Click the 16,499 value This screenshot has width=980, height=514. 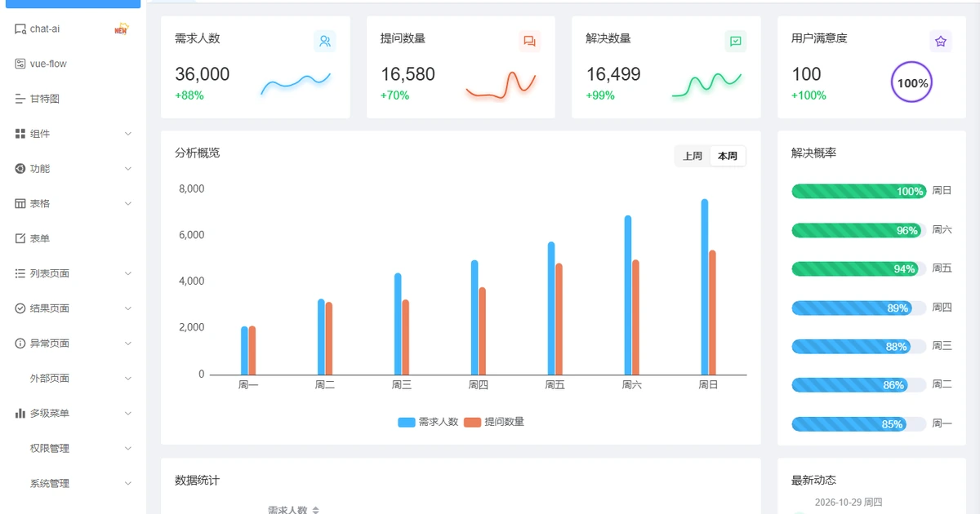tap(613, 74)
